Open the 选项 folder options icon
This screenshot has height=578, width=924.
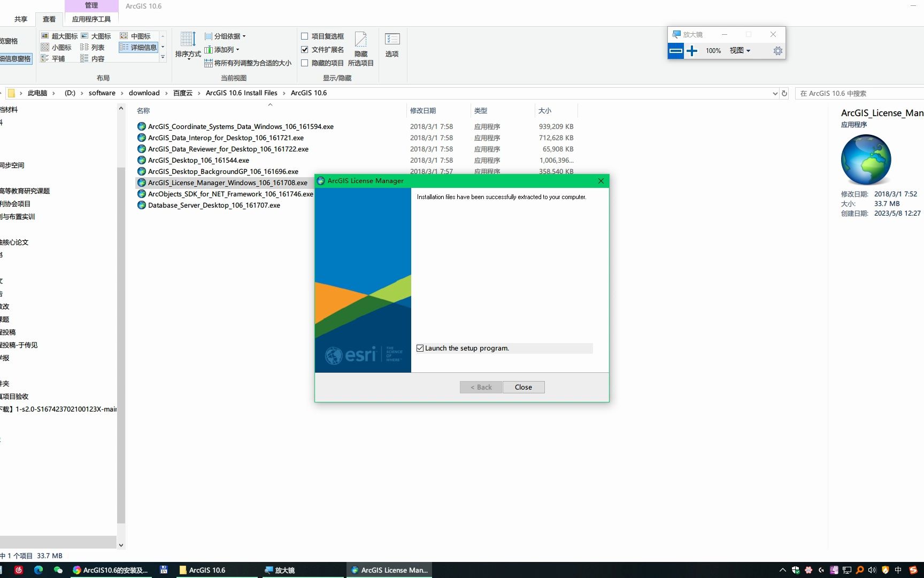pyautogui.click(x=392, y=45)
